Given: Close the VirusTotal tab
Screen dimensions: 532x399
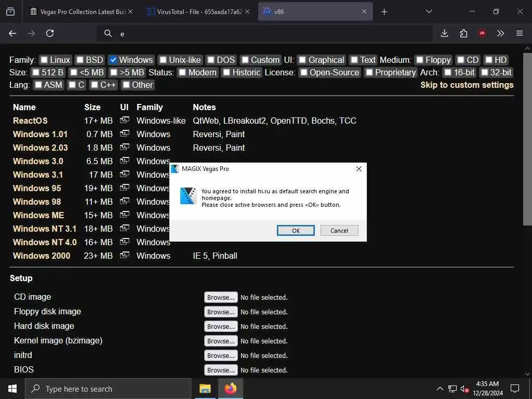Looking at the screenshot, I should pos(247,11).
